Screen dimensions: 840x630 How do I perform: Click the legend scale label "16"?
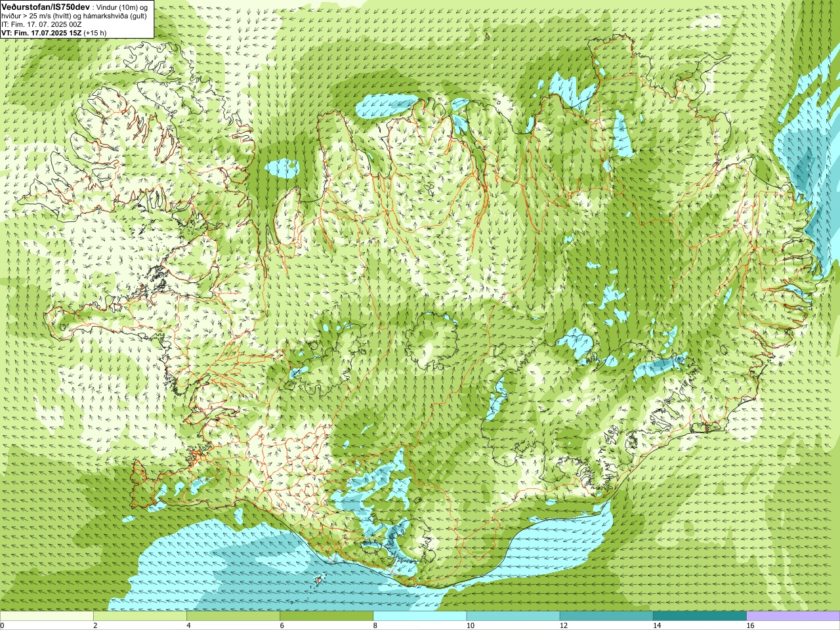pos(751,625)
